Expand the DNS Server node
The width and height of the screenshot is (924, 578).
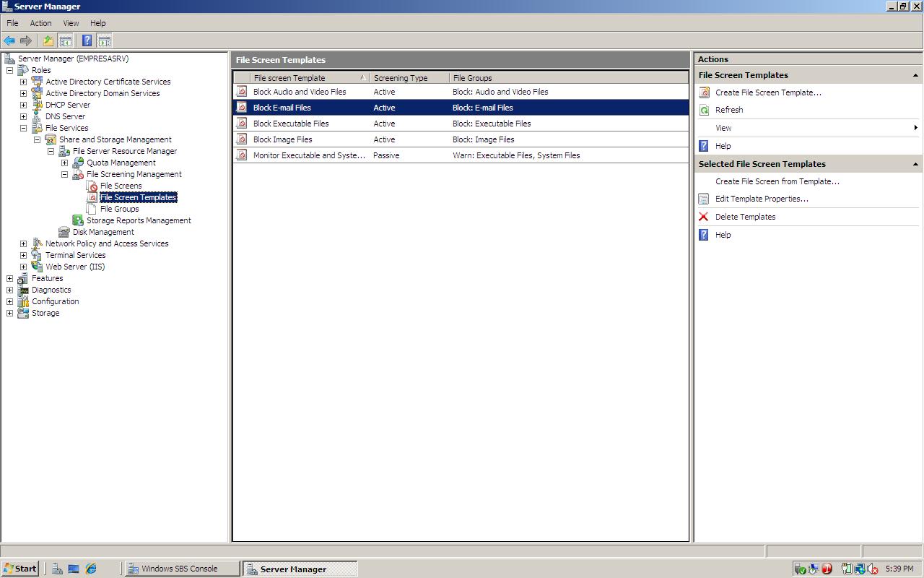click(x=23, y=116)
